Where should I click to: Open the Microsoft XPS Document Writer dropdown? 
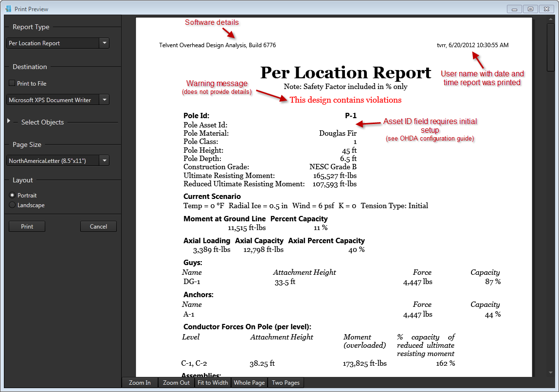58,100
